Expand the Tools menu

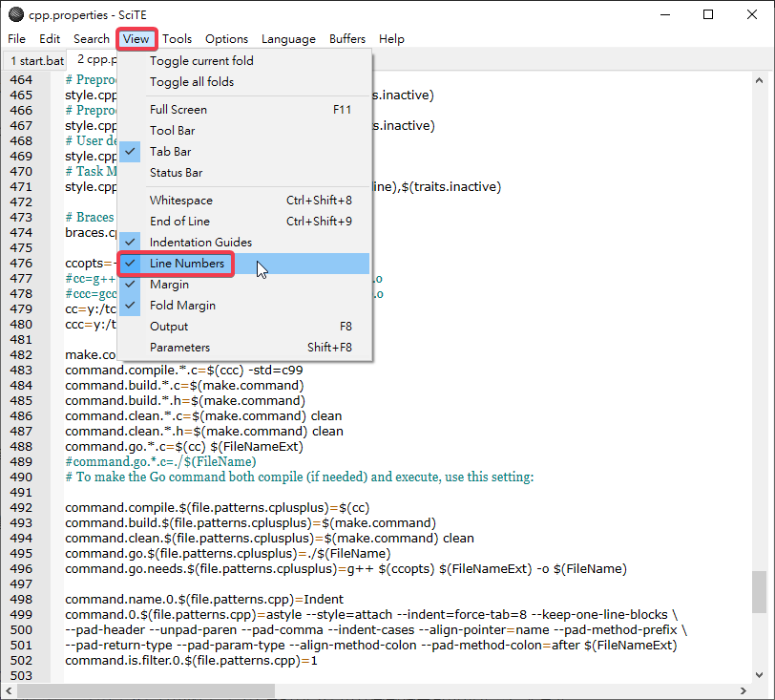pos(177,39)
